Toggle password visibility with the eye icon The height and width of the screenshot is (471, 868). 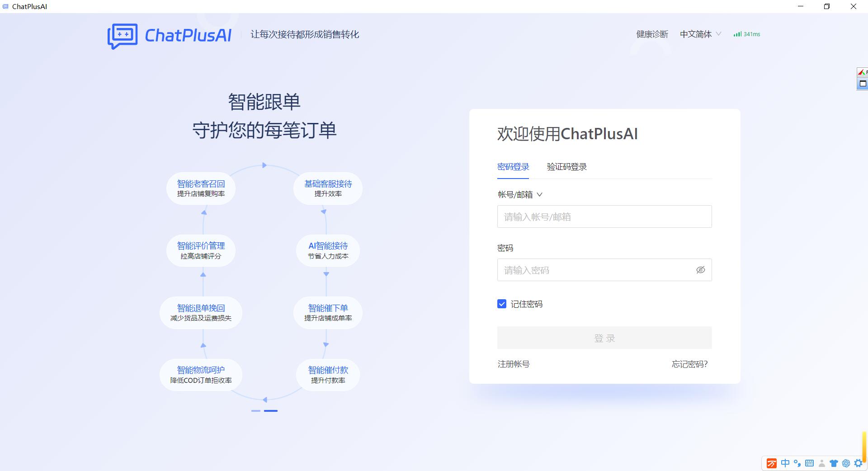[700, 270]
